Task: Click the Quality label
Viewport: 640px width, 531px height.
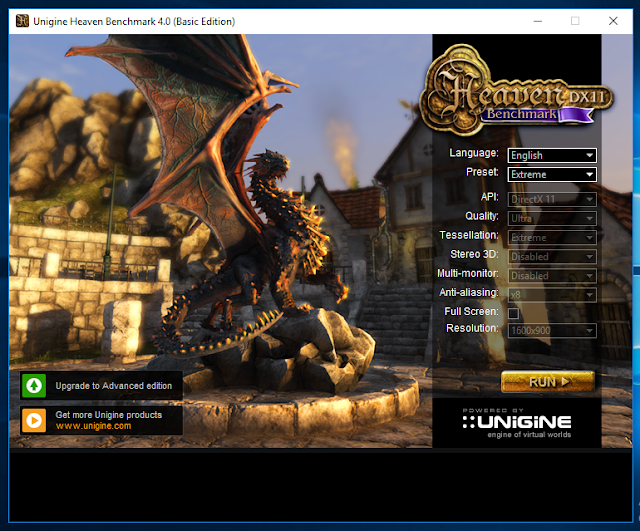Action: [482, 216]
